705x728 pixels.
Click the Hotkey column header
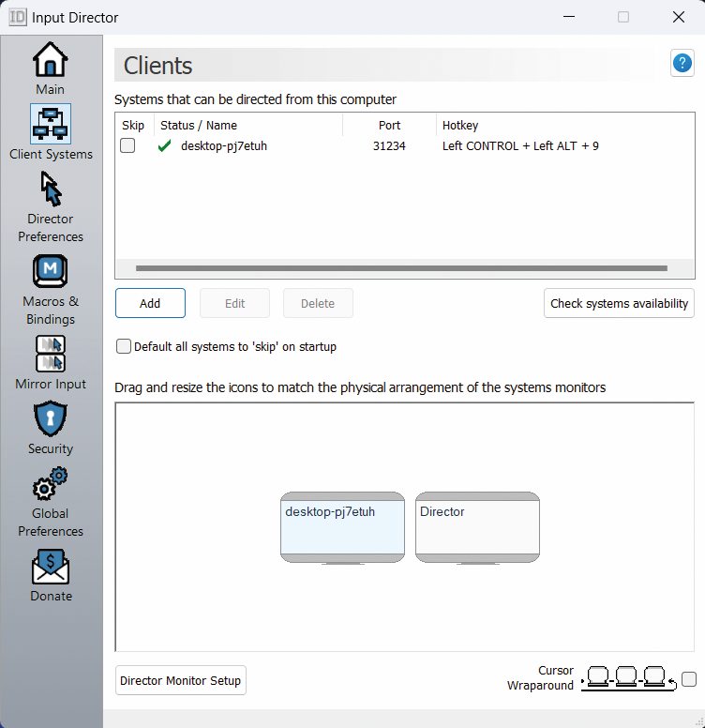point(565,126)
